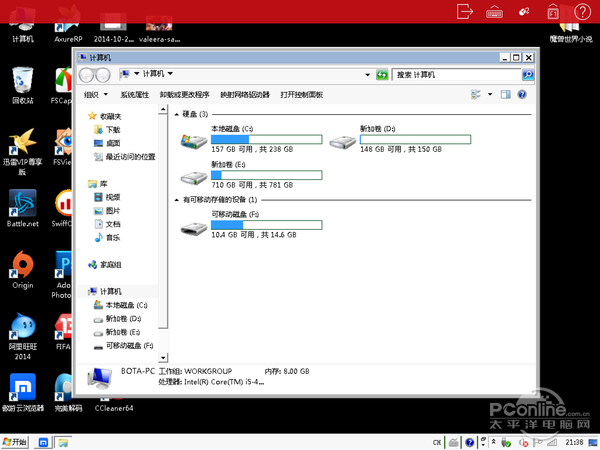Click 系统属性 in the toolbar

click(134, 95)
